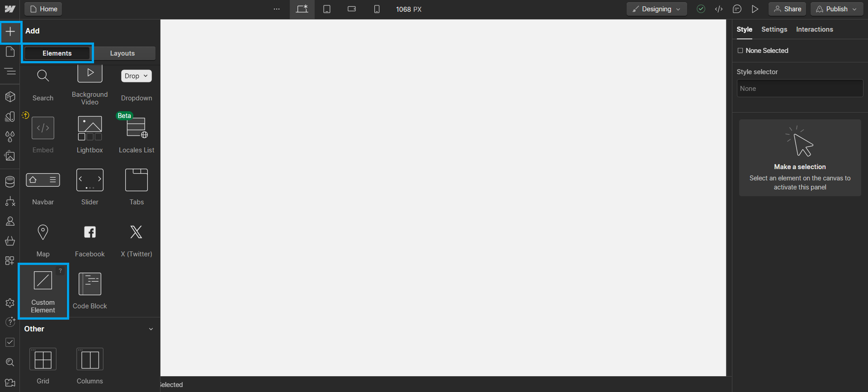Image resolution: width=868 pixels, height=392 pixels.
Task: Collapse the Other section
Action: click(151, 329)
